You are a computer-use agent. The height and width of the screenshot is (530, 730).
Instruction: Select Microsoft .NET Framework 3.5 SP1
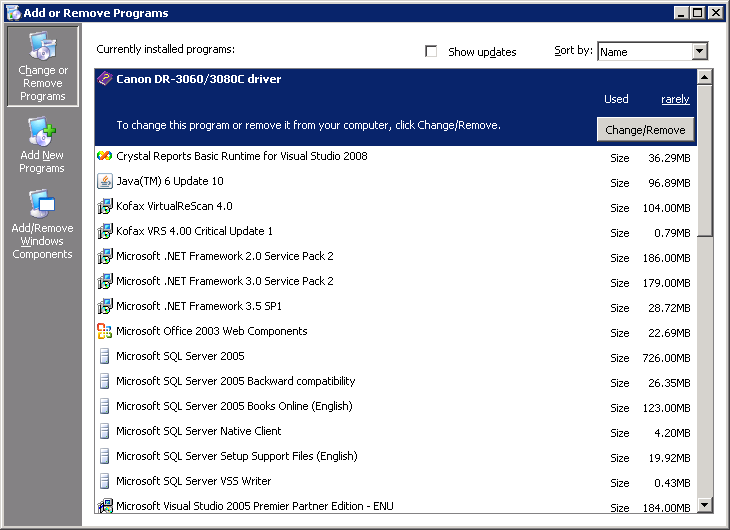click(x=199, y=306)
